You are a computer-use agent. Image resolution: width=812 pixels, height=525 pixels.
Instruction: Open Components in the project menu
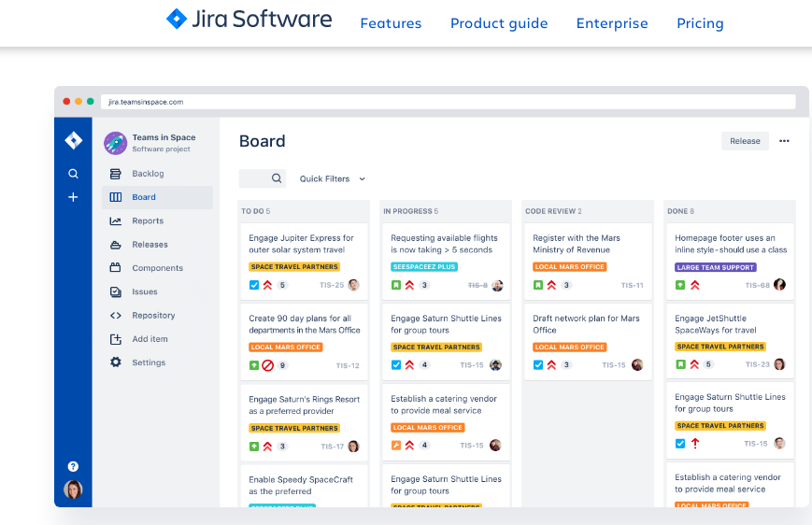pos(157,268)
